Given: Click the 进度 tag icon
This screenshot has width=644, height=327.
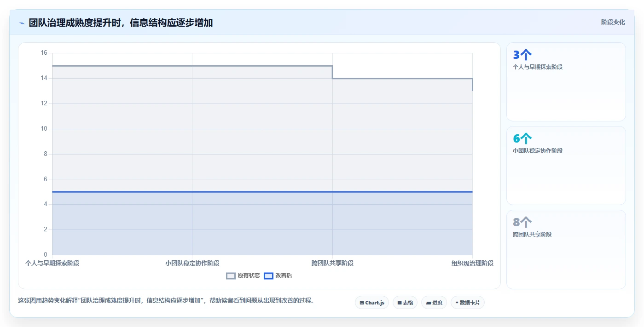Looking at the screenshot, I should point(428,303).
